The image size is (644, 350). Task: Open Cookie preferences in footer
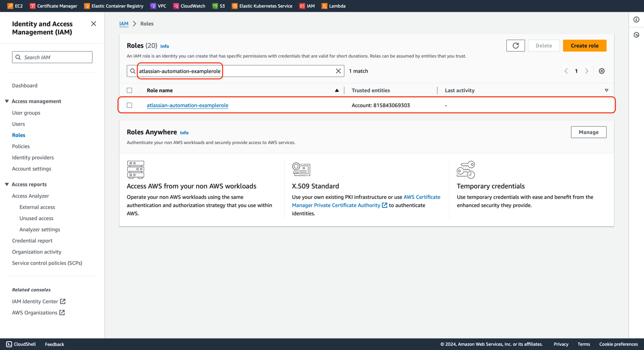[x=618, y=344]
